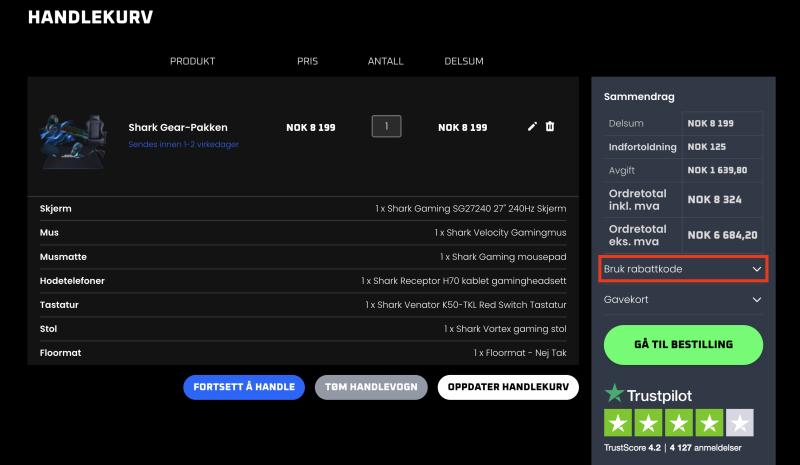This screenshot has height=465, width=800.
Task: Click the Floormat row label
Action: click(x=60, y=353)
